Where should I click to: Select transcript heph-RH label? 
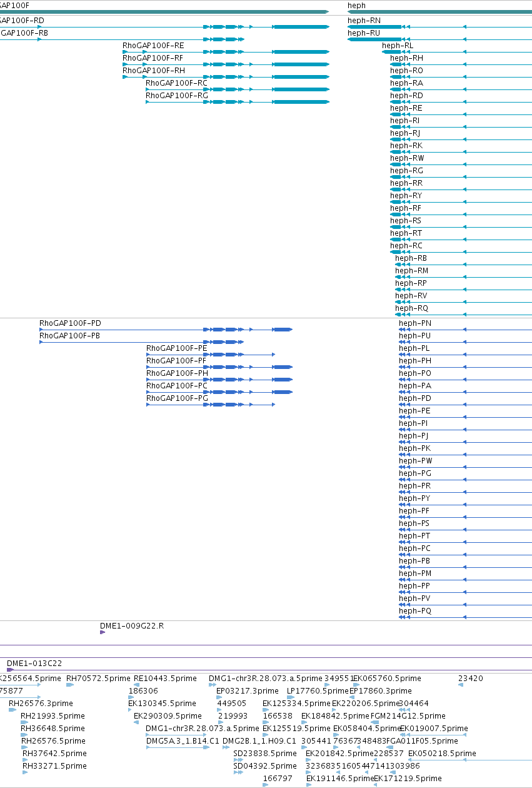(x=406, y=58)
